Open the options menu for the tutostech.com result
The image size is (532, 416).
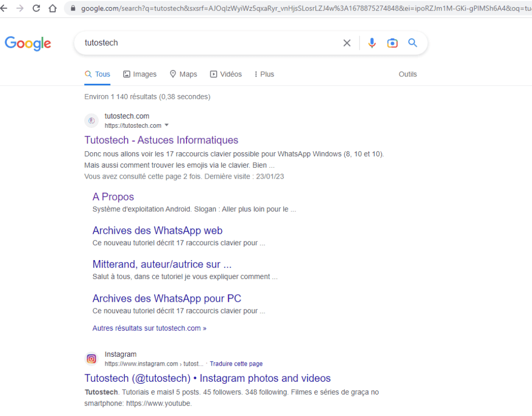pyautogui.click(x=166, y=125)
